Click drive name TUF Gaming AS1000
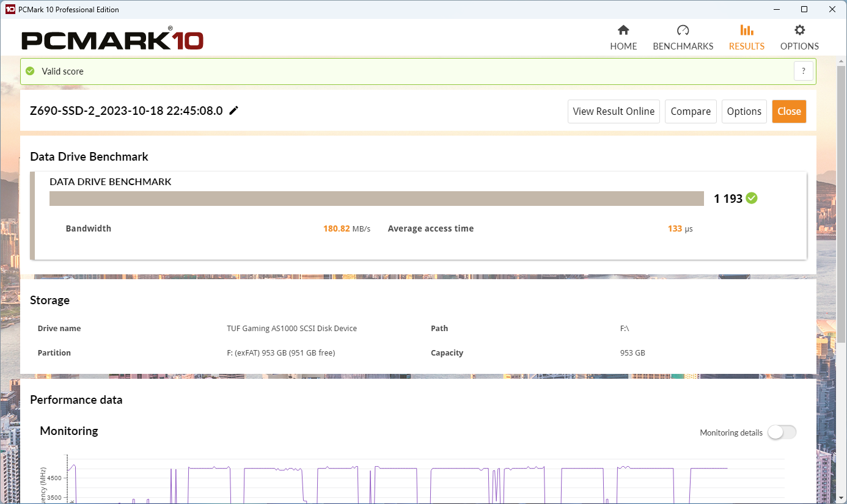This screenshot has height=504, width=847. click(291, 328)
